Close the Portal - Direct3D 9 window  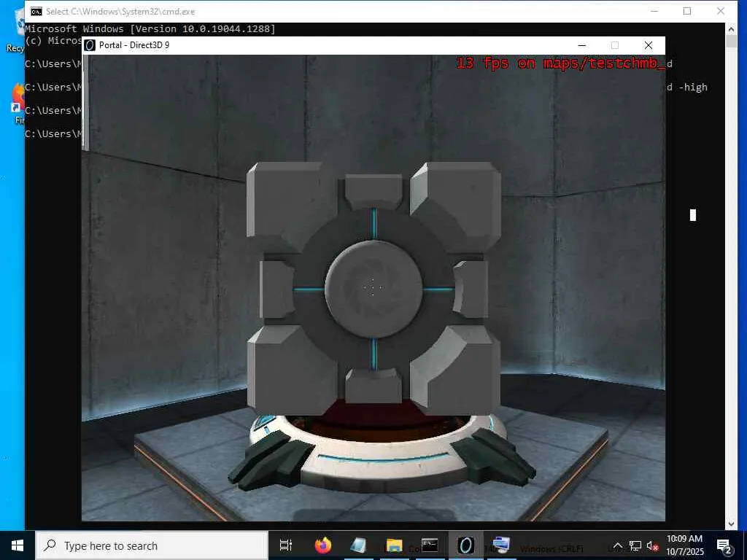(649, 45)
